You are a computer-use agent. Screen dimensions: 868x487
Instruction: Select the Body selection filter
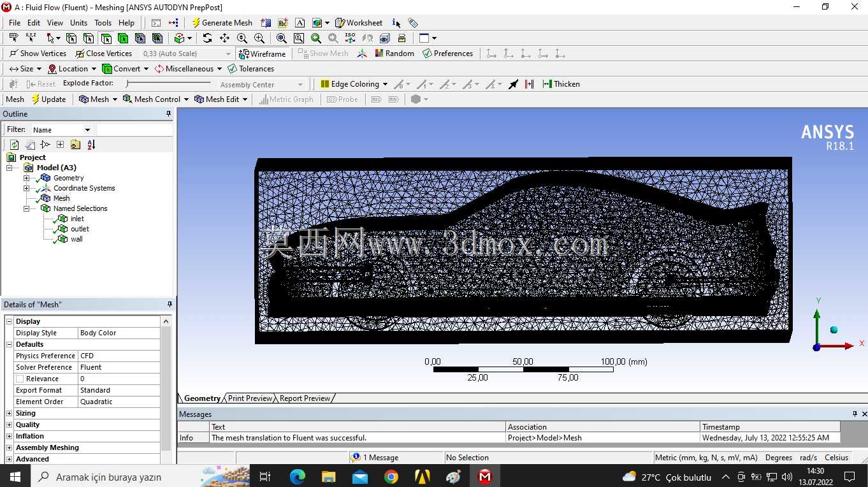coord(123,38)
